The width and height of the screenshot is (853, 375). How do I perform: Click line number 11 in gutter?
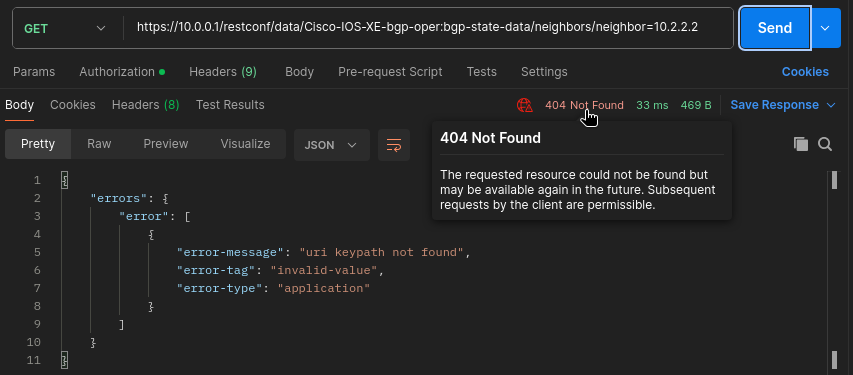pos(34,360)
